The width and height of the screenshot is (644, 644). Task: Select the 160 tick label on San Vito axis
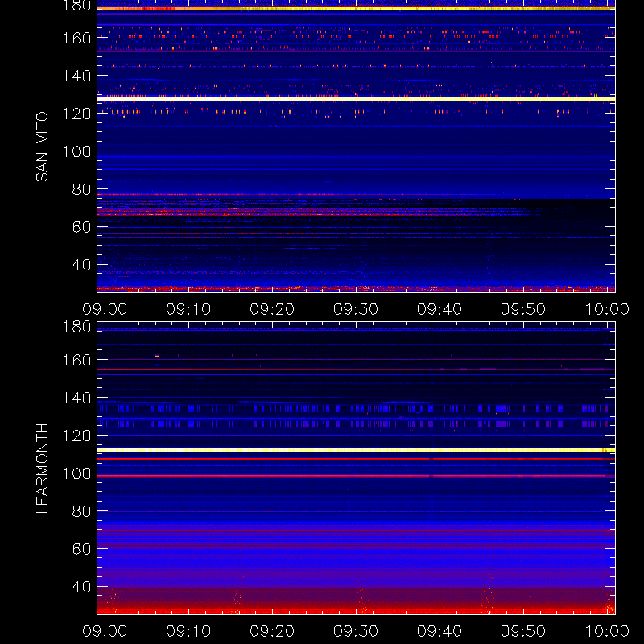click(76, 38)
